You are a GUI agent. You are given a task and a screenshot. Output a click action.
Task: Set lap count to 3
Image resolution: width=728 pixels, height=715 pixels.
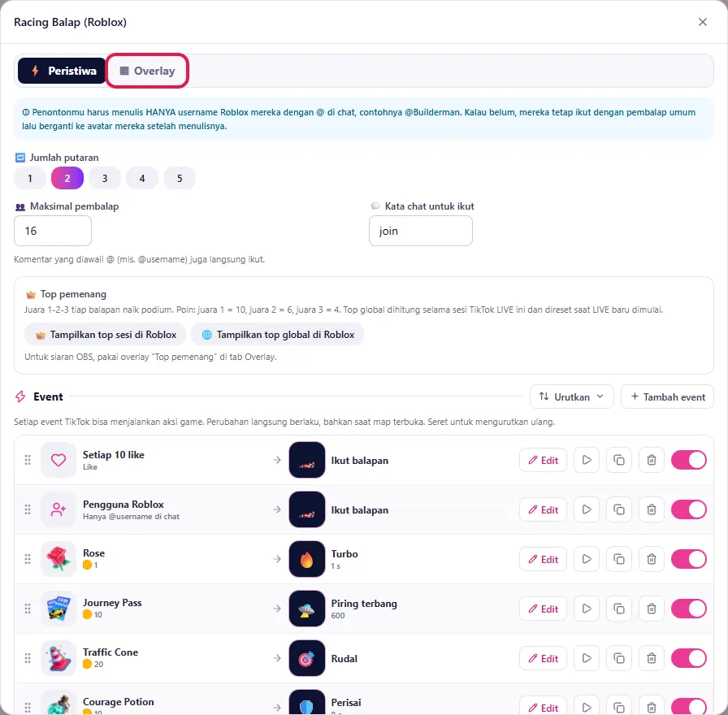coord(105,178)
